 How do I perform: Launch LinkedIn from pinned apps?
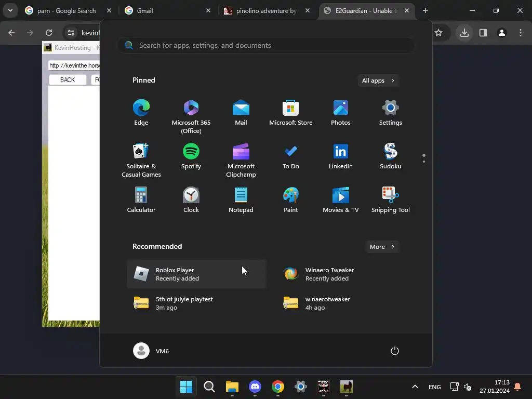coord(341,157)
